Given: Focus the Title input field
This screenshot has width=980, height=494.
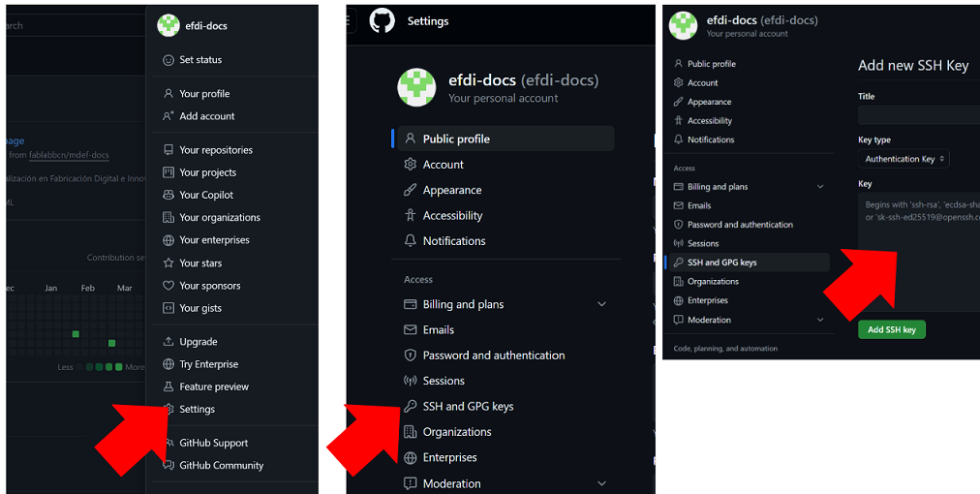Looking at the screenshot, I should coord(919,115).
